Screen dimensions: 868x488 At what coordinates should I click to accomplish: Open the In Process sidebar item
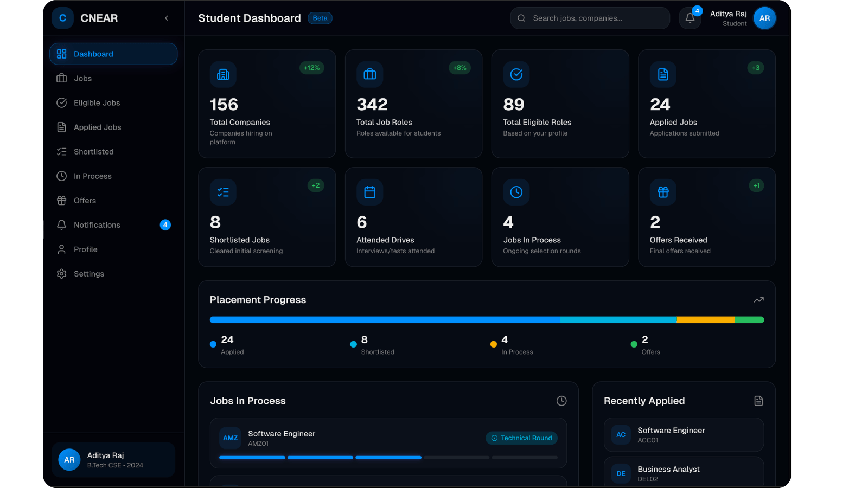coord(91,176)
